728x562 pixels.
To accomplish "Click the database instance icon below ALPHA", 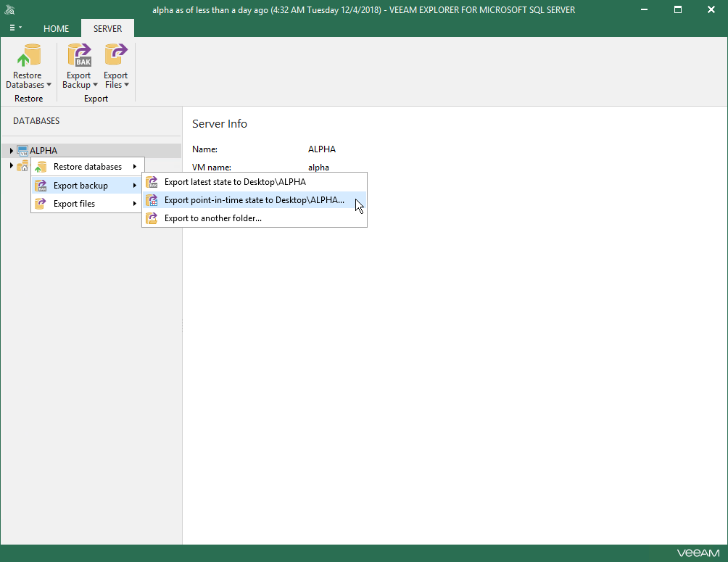I will (22, 166).
